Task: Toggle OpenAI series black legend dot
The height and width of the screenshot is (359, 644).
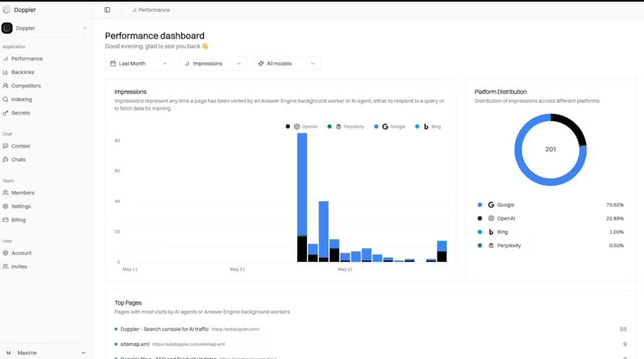Action: 288,127
